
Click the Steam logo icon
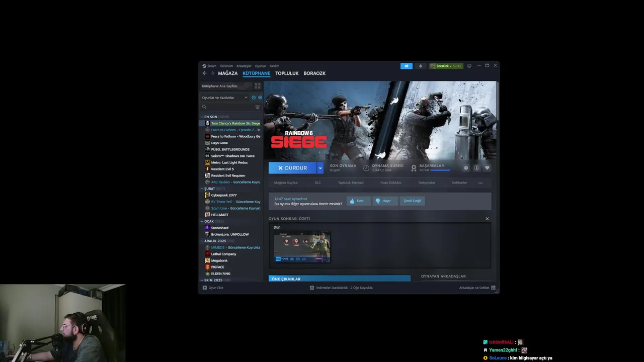tap(204, 66)
